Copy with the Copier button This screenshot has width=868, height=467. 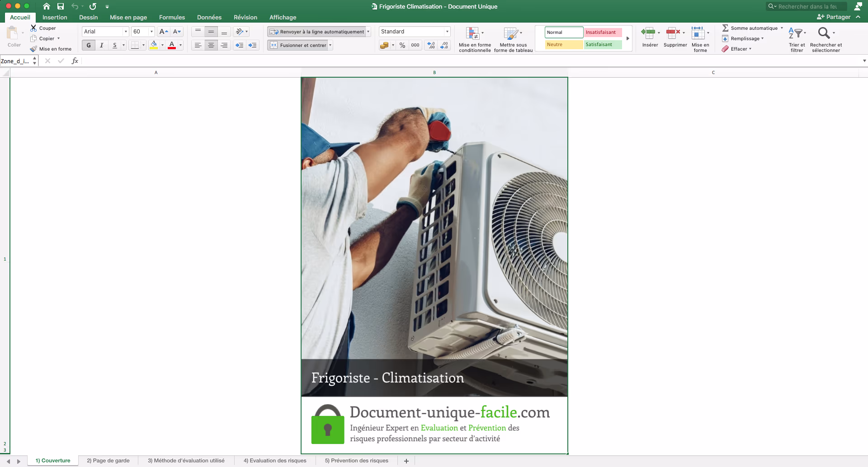(x=43, y=38)
